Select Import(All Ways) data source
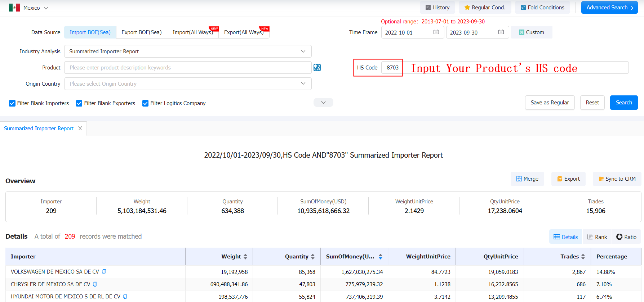This screenshot has width=644, height=302. (x=193, y=32)
